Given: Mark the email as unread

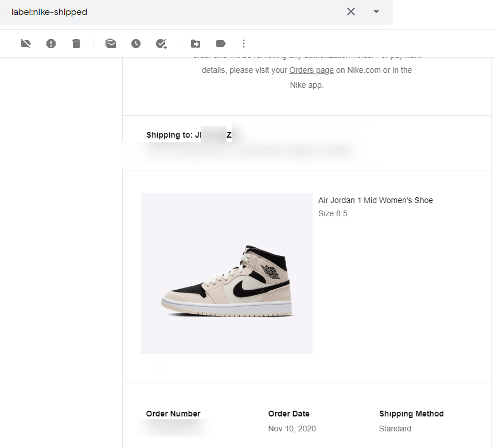Looking at the screenshot, I should 110,43.
